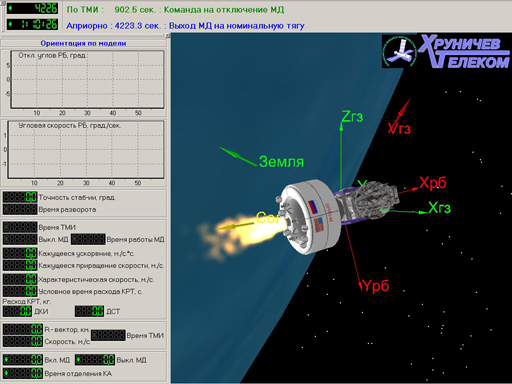Click the R-вектор, км readout field
The image size is (512, 384).
click(x=23, y=329)
